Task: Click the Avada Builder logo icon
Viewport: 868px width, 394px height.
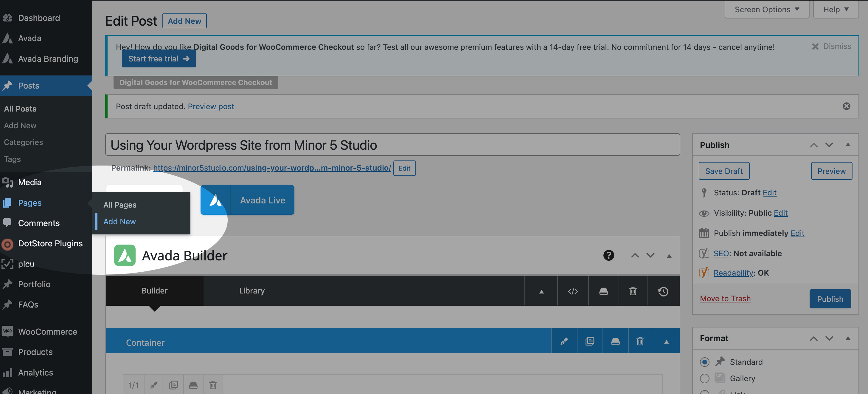Action: point(125,255)
